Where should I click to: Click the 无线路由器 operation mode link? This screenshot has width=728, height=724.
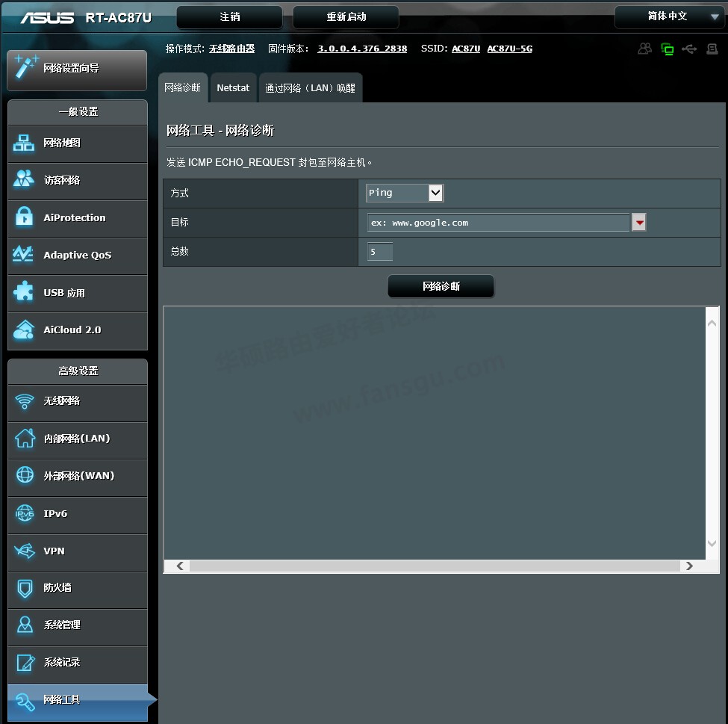coord(231,49)
